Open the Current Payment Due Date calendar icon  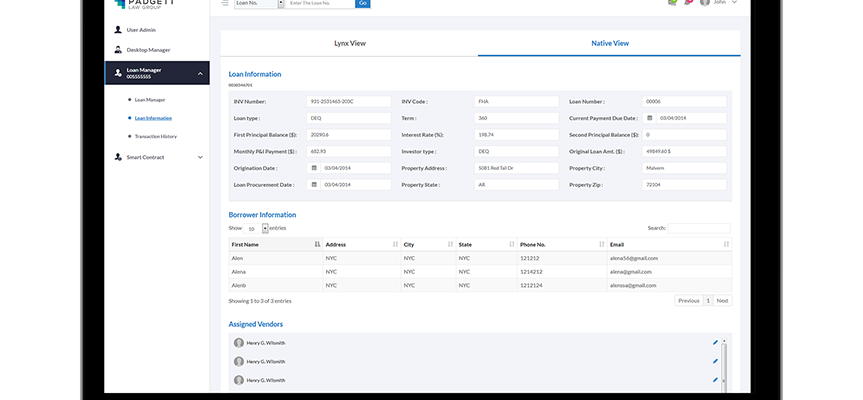click(650, 118)
